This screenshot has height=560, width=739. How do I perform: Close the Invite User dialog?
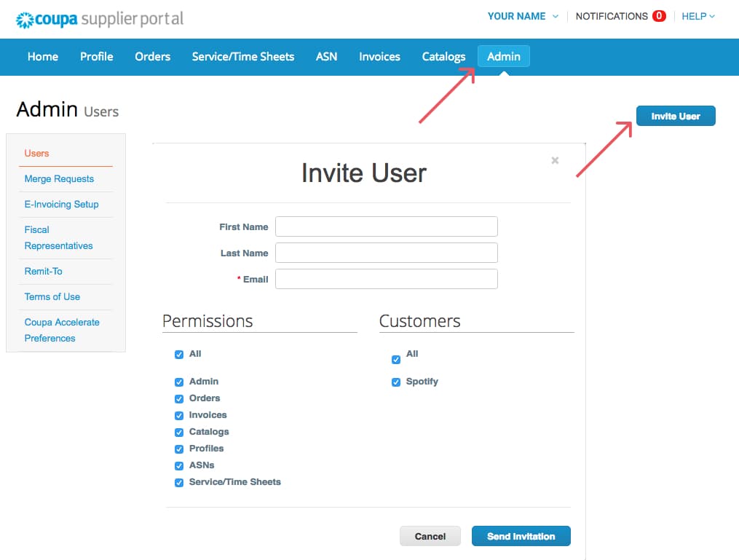(555, 160)
